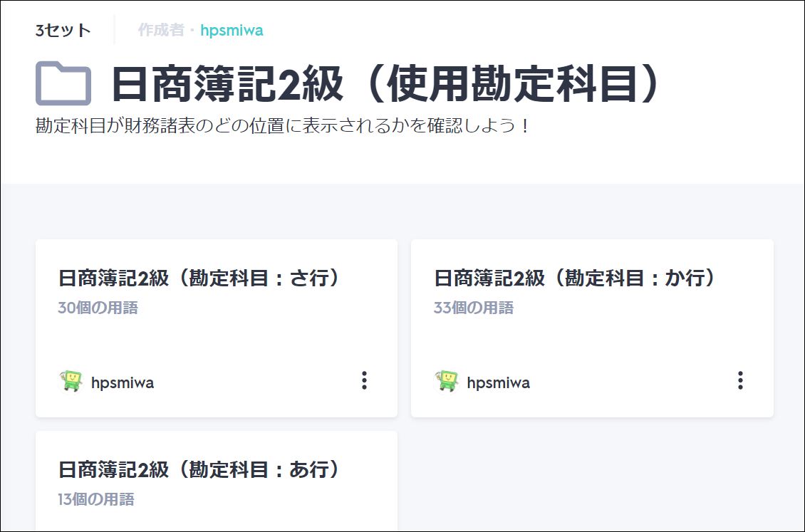Click hpsmiwa avatar on か行 card

pyautogui.click(x=447, y=381)
